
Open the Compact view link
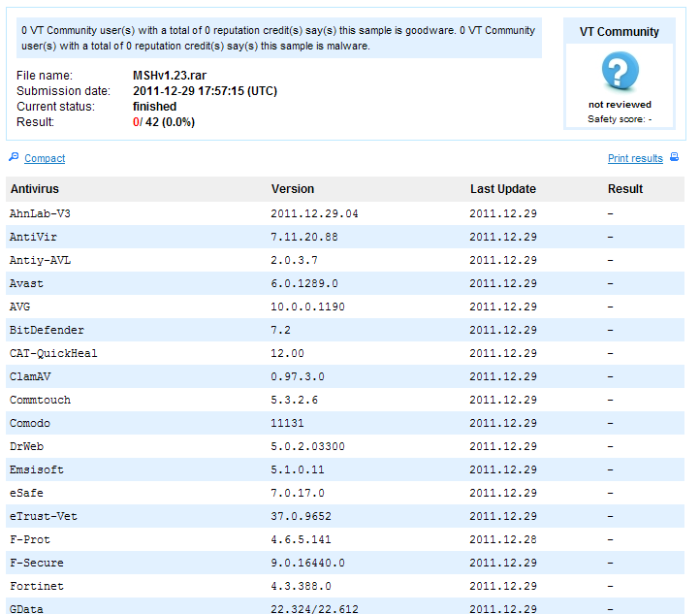[x=45, y=158]
